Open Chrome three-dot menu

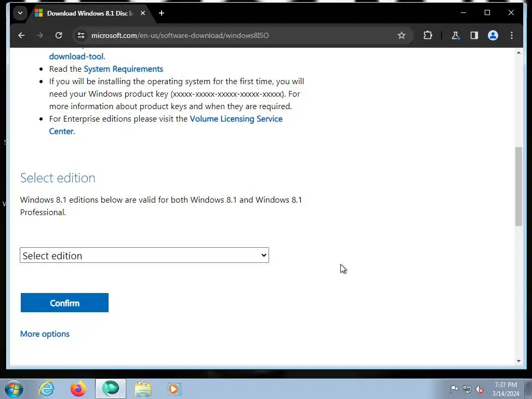pos(512,35)
